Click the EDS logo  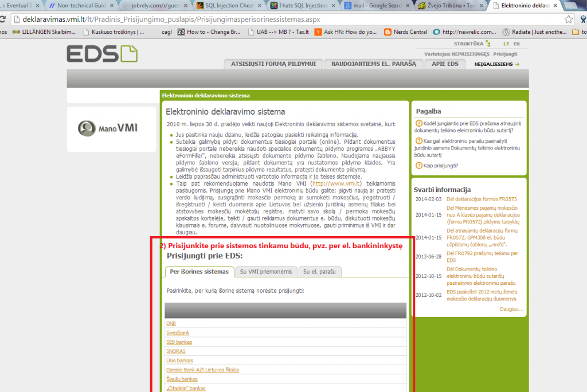point(102,53)
